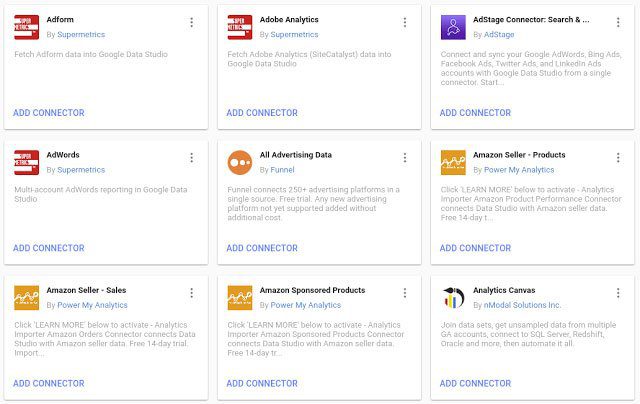This screenshot has height=404, width=640.
Task: Click the Analytics Canvas logo icon
Action: [x=453, y=297]
